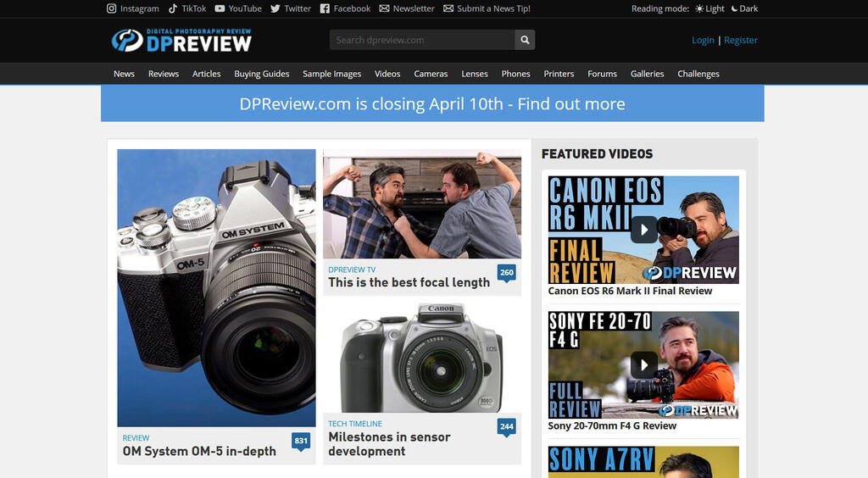Screen dimensions: 868x478
Task: Open 244 comments on sensor milestones article
Action: point(507,426)
